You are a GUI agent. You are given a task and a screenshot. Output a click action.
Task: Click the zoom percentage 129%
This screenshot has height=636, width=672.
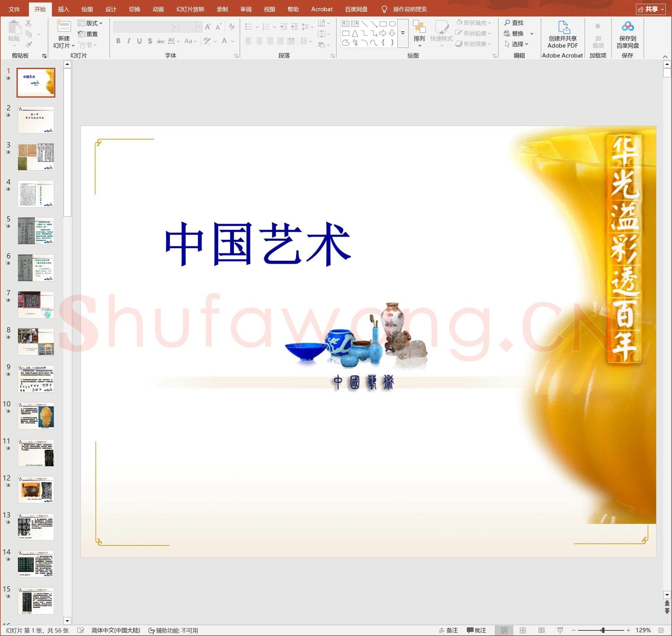tap(643, 630)
